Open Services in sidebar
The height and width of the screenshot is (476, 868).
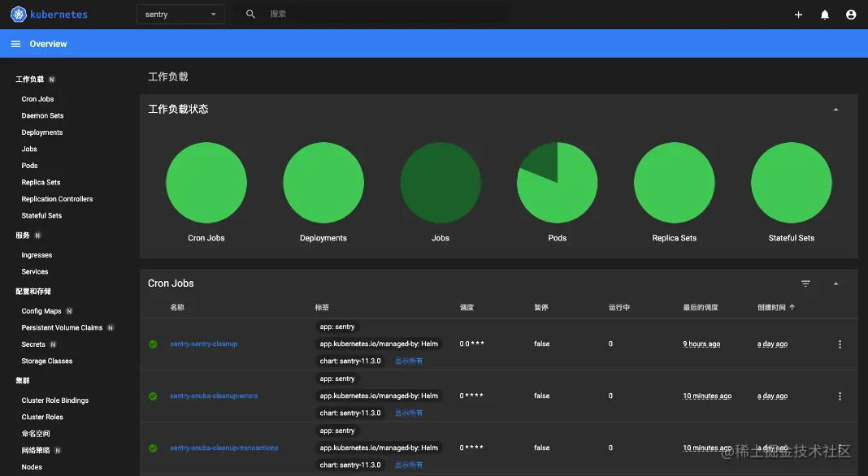point(35,272)
